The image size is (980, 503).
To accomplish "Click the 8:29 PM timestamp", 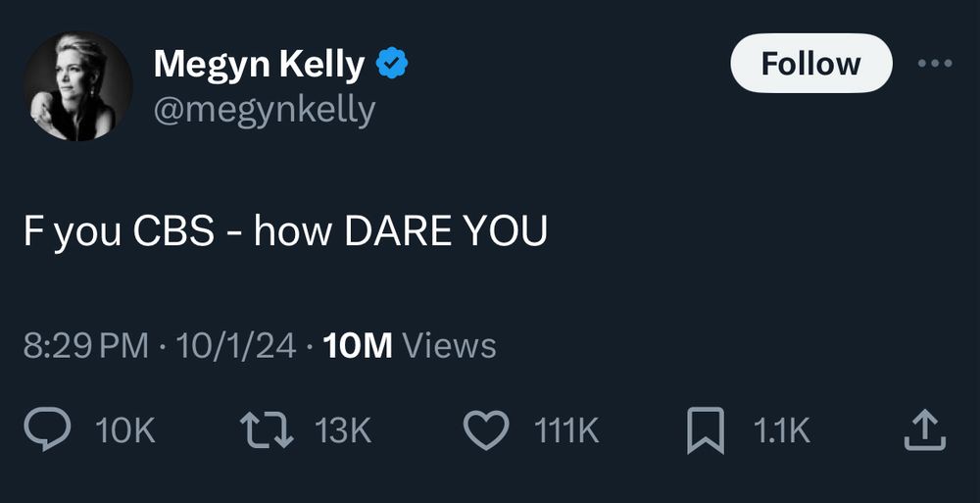I will 86,345.
